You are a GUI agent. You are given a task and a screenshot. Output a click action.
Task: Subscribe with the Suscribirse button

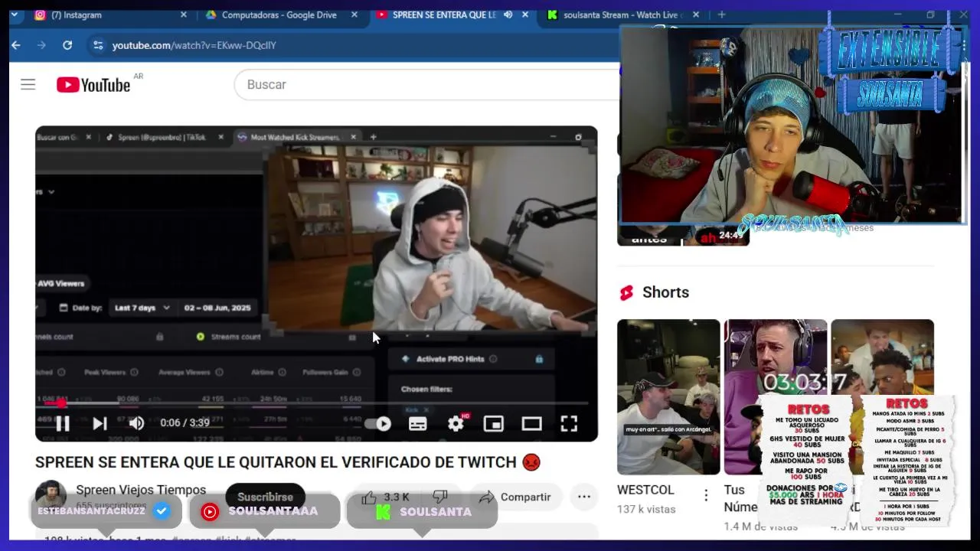265,497
